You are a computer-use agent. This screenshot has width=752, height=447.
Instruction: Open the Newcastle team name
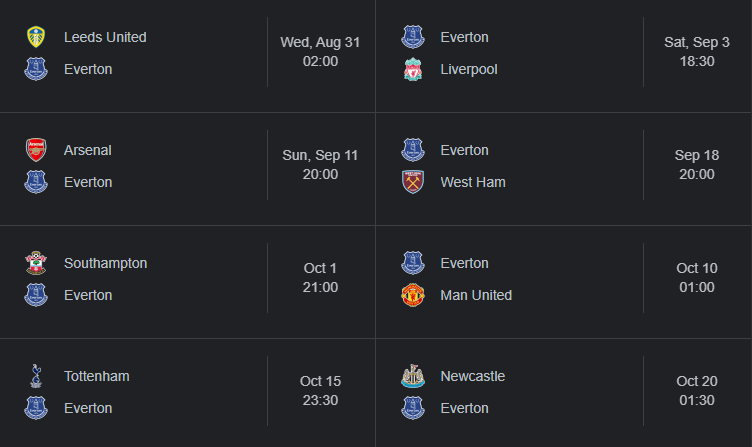472,376
